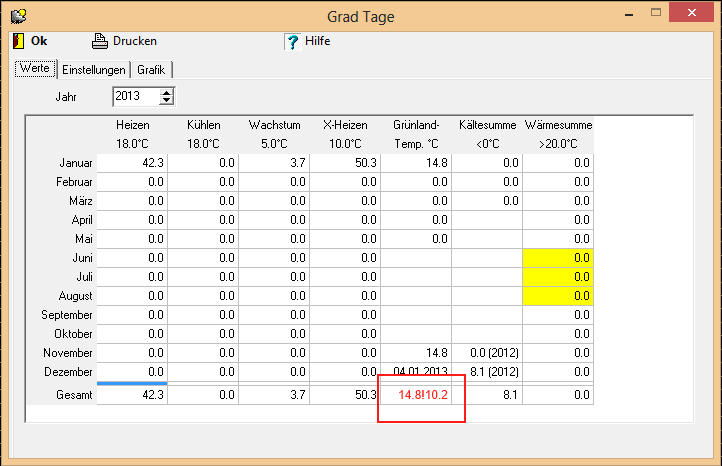Select the Grafik tab

coord(151,70)
